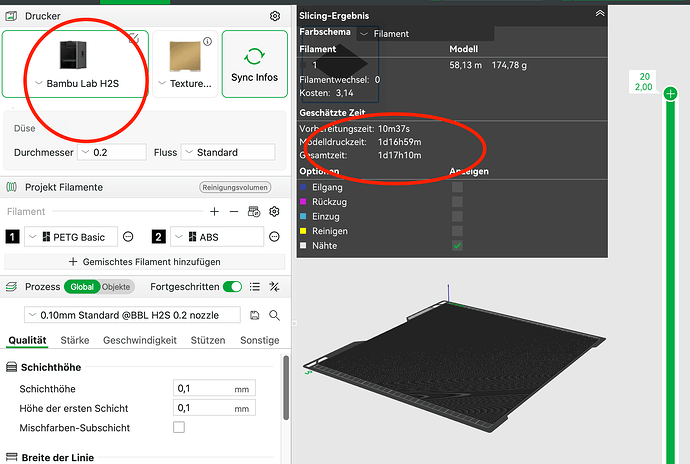690x464 pixels.
Task: Click the compare presets icon
Action: [274, 287]
